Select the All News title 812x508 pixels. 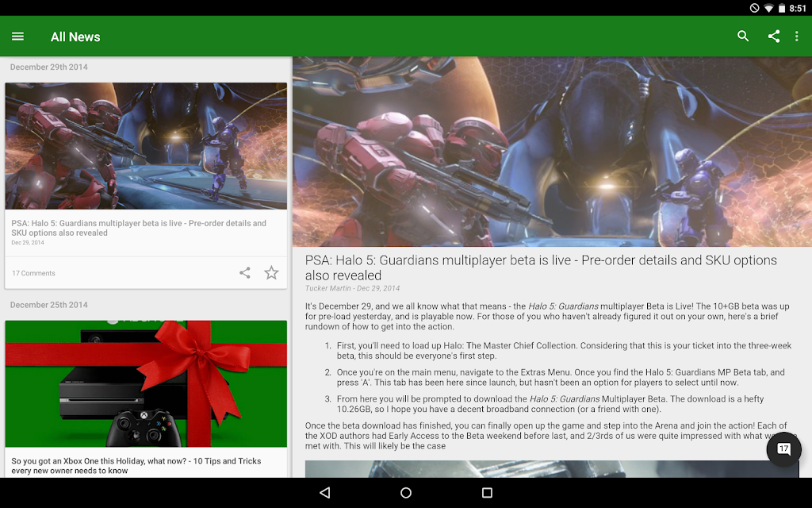pos(75,37)
